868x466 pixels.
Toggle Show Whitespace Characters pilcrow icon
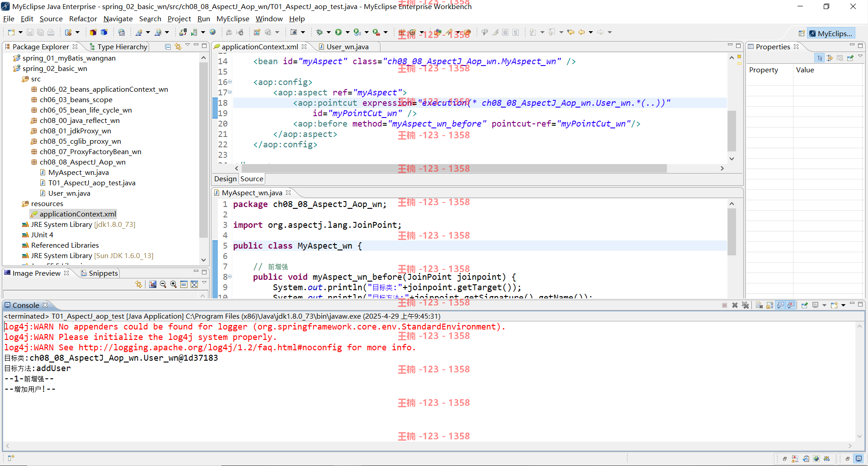516,32
